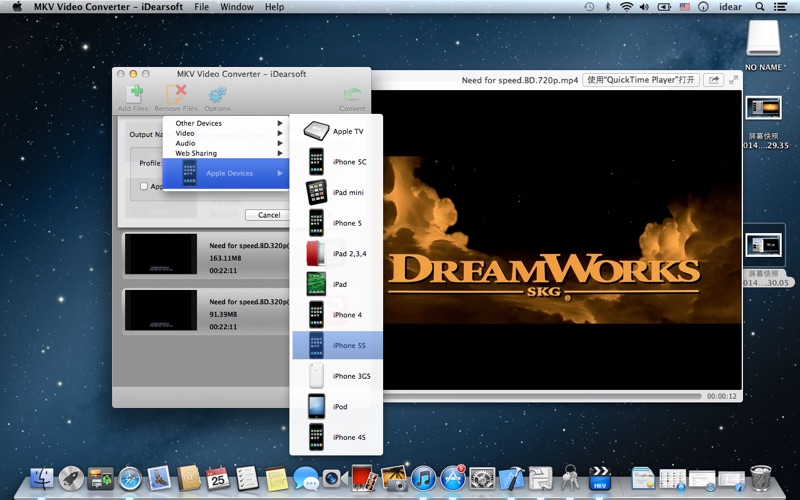
Task: Click the '91.39MB' file size text
Action: tap(223, 314)
